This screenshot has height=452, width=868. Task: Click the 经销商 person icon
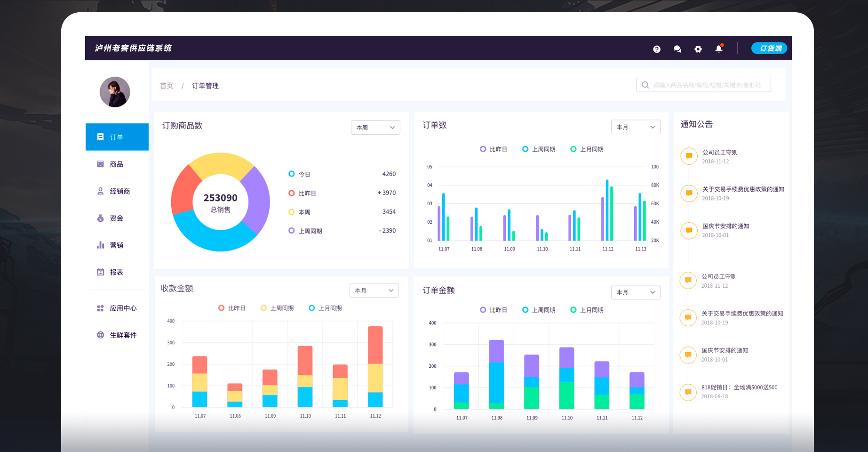100,191
